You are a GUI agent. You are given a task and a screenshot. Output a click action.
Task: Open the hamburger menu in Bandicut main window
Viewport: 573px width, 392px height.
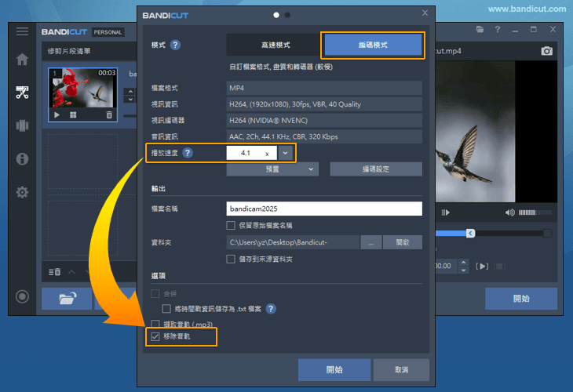[x=22, y=31]
